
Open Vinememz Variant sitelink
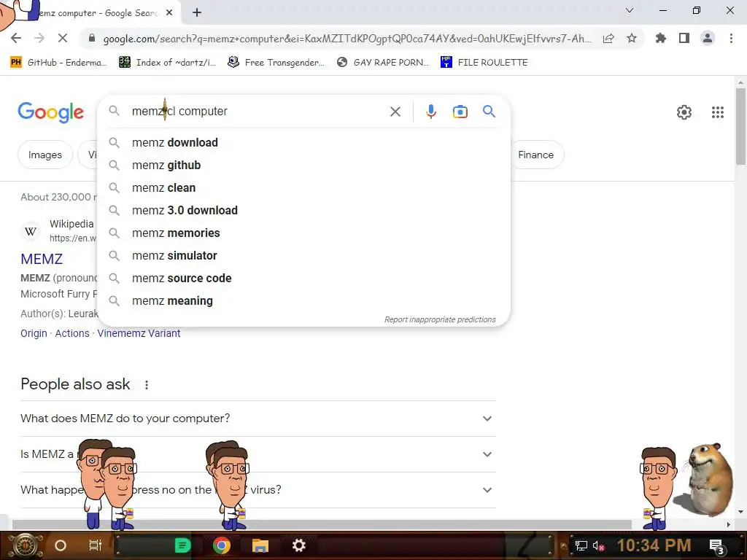[x=139, y=333]
